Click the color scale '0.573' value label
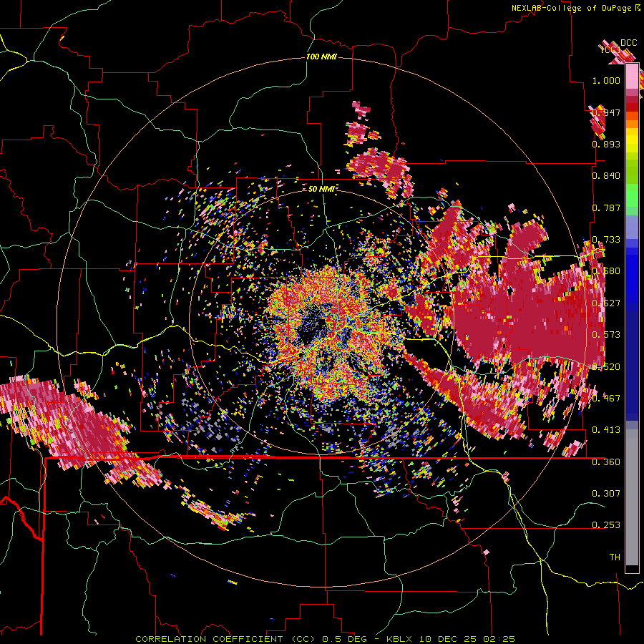The image size is (644, 644). (606, 334)
